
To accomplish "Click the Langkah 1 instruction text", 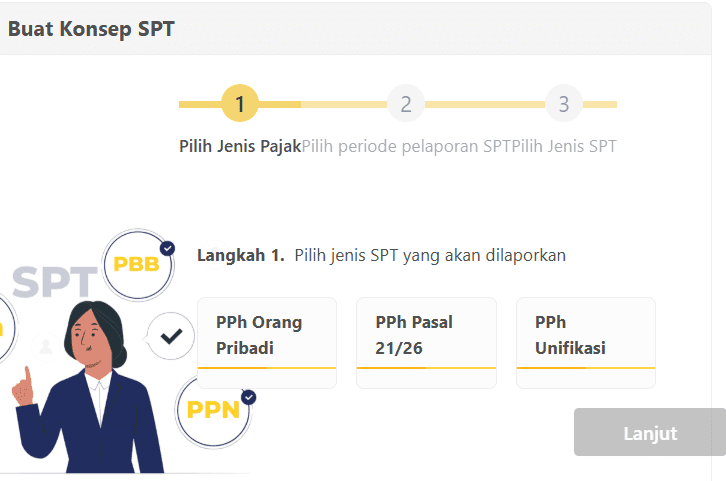I will pyautogui.click(x=381, y=255).
